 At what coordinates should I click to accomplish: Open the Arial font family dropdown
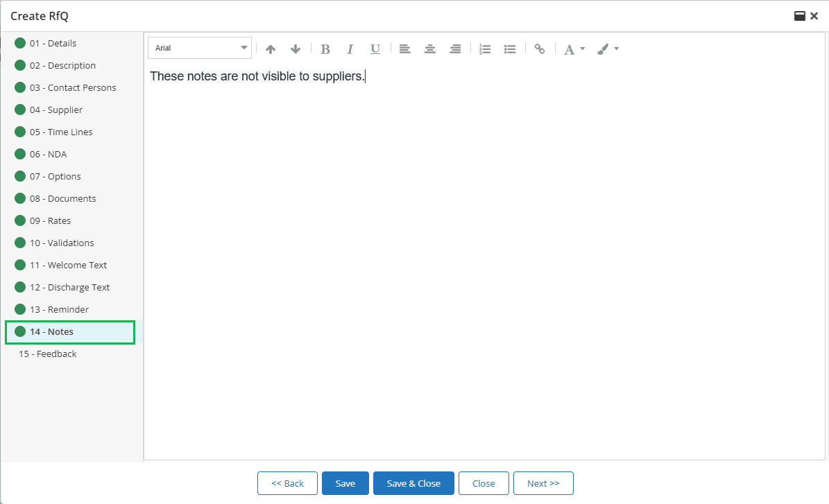tap(200, 48)
